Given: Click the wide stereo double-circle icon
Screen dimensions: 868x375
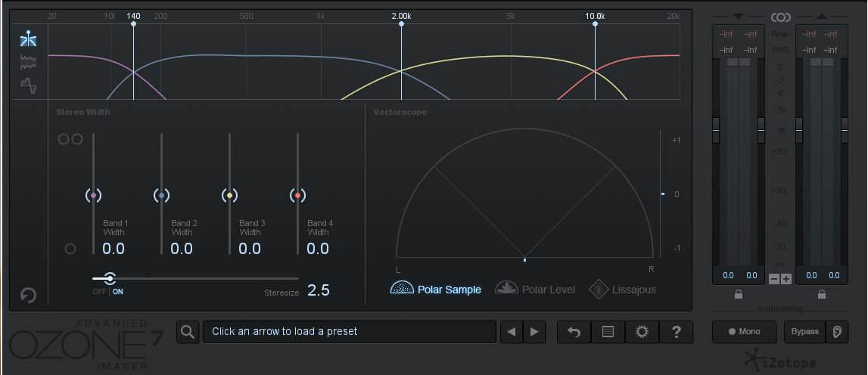Looking at the screenshot, I should click(x=70, y=139).
